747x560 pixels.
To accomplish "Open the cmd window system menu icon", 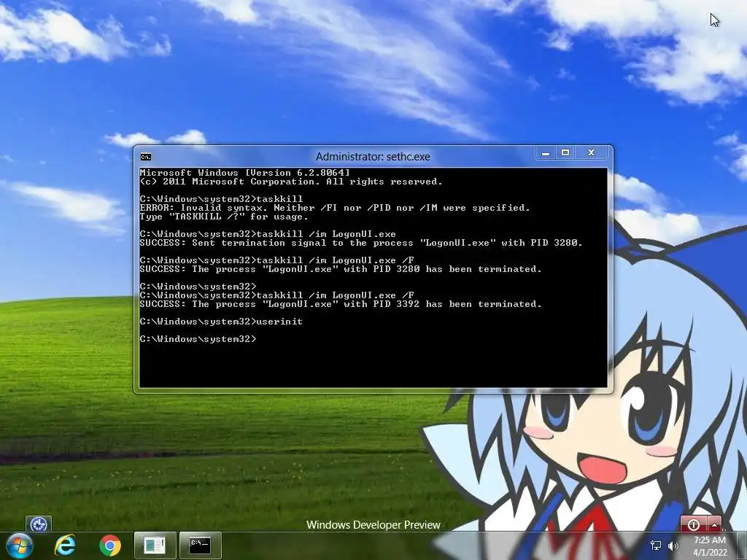I will coord(146,157).
